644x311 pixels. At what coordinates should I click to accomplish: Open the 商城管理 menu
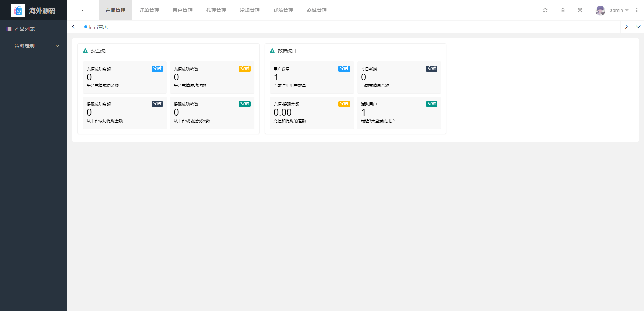coord(317,11)
